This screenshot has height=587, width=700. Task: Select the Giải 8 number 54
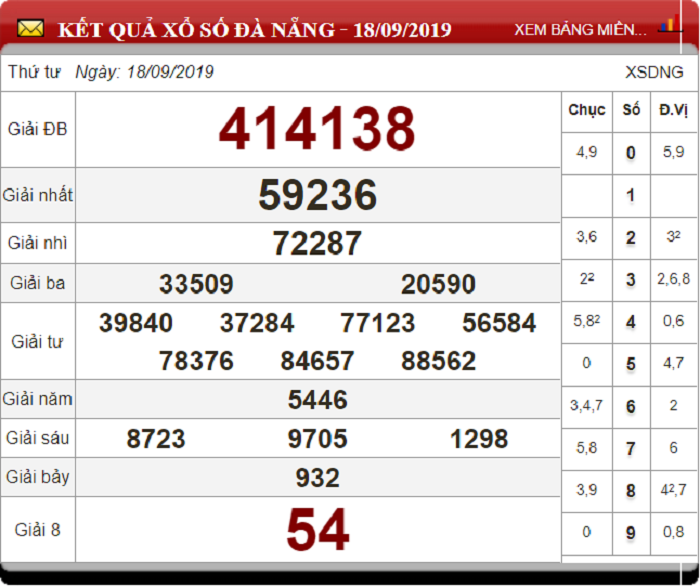[317, 529]
